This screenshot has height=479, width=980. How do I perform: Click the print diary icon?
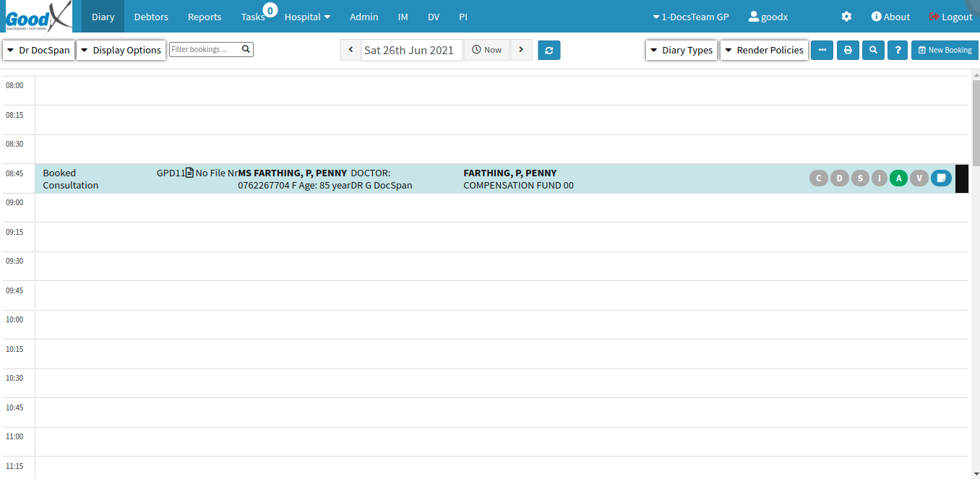(x=848, y=50)
